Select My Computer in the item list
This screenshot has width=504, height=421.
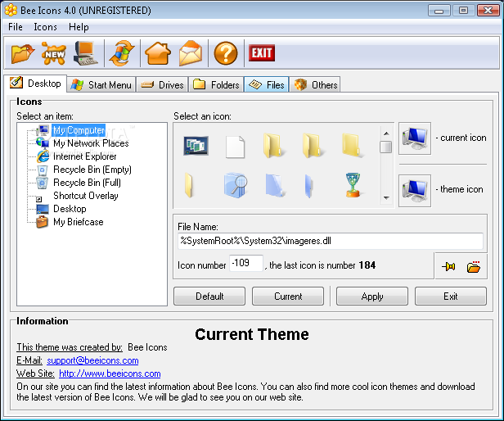tap(79, 130)
